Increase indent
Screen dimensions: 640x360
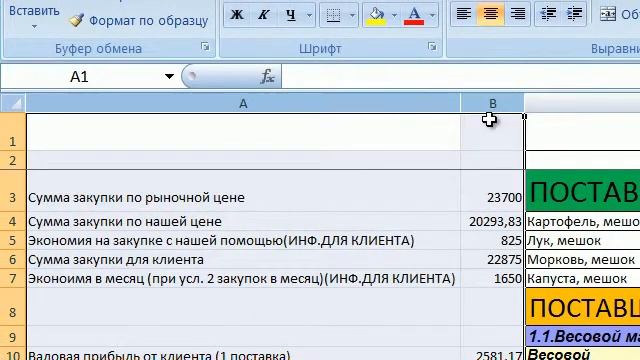click(574, 14)
